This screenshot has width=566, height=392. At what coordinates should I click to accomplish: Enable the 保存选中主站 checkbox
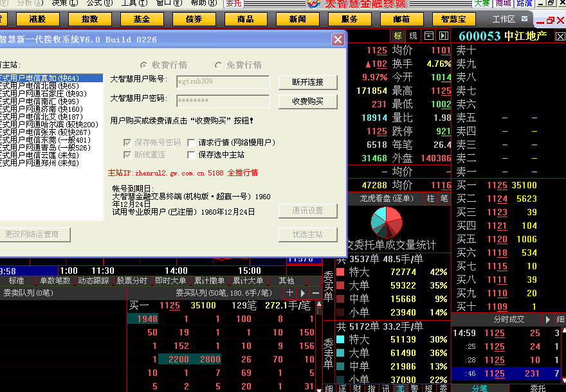(191, 155)
